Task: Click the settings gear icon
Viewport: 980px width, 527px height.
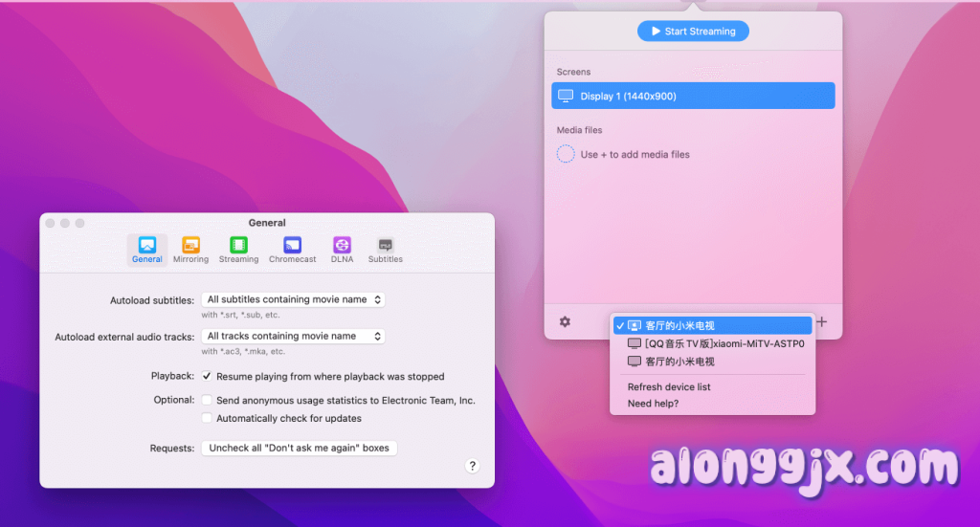Action: click(565, 322)
